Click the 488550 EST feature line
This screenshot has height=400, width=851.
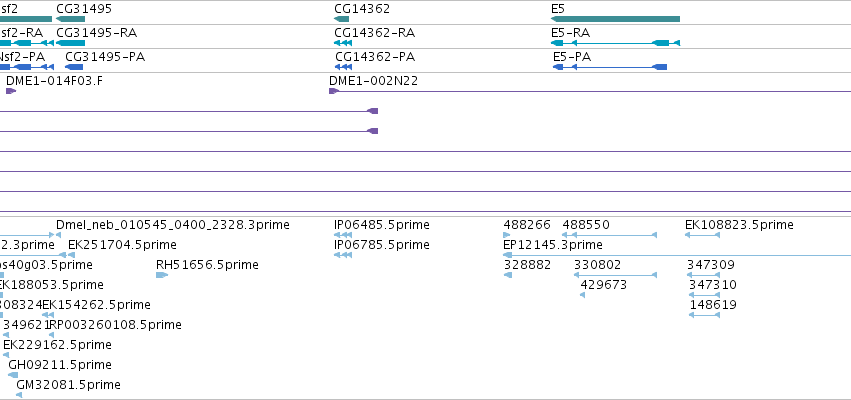click(x=609, y=235)
